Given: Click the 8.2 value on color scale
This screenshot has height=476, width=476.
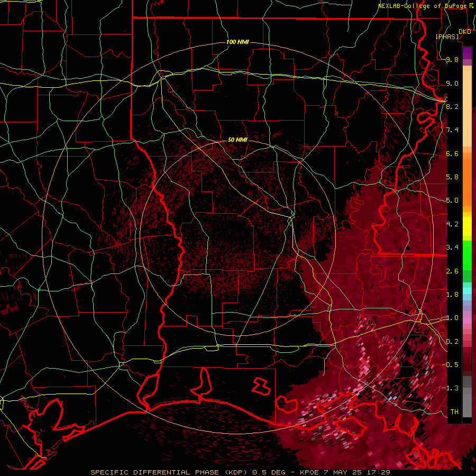Looking at the screenshot, I should tap(452, 106).
